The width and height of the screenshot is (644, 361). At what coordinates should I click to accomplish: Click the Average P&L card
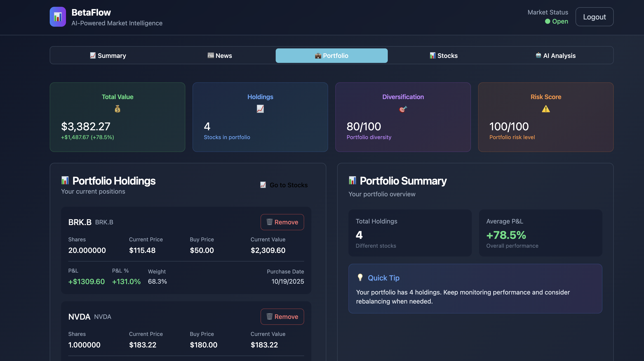point(540,233)
